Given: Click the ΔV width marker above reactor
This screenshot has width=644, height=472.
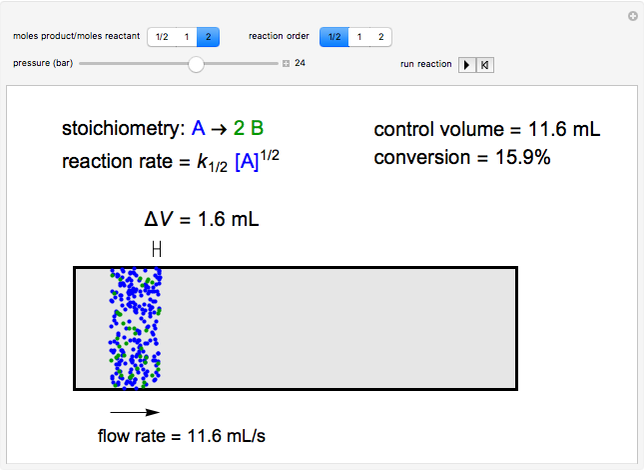Looking at the screenshot, I should click(157, 249).
